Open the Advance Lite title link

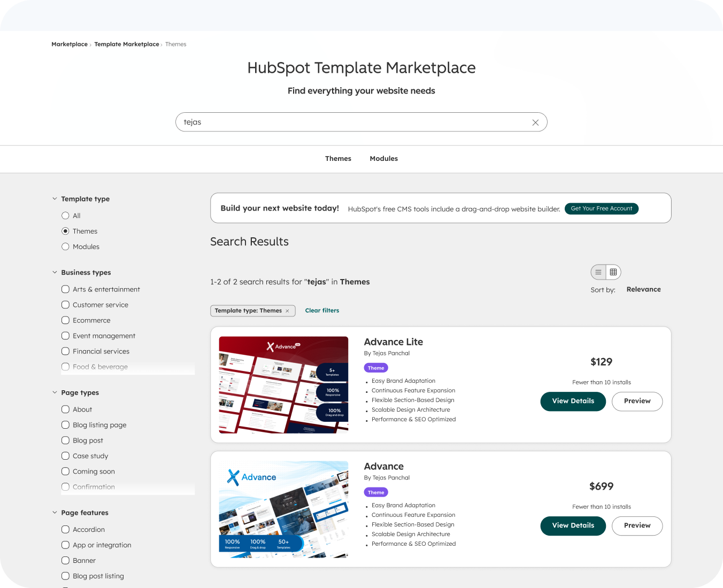394,342
